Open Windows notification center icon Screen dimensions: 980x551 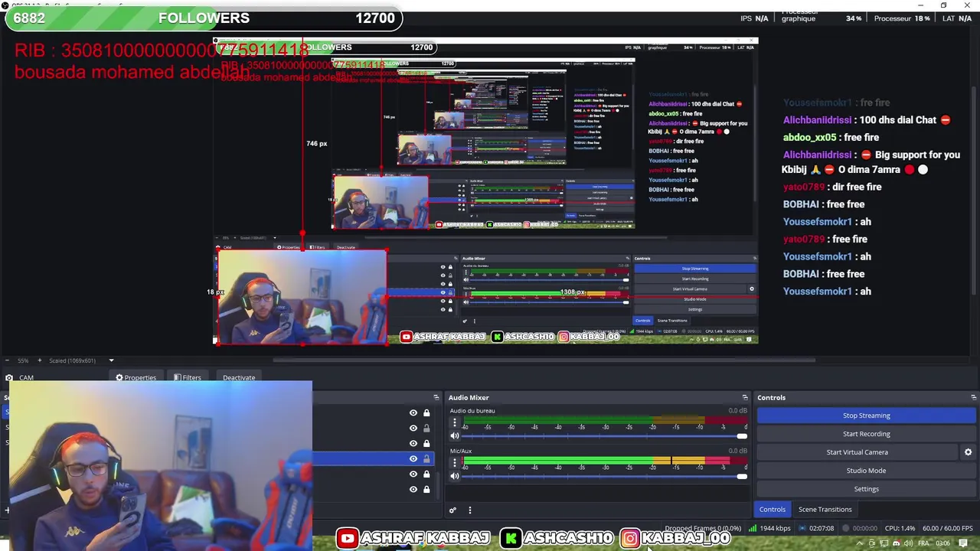tap(963, 543)
